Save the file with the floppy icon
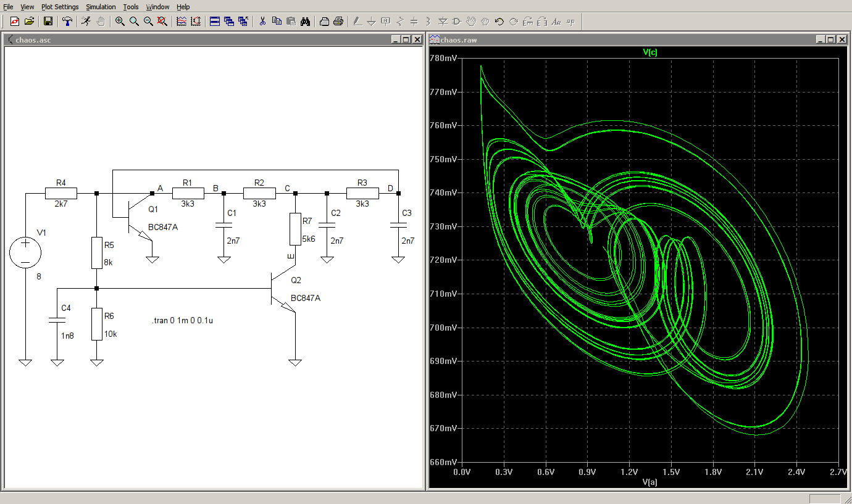Viewport: 852px width, 504px height. coord(48,21)
